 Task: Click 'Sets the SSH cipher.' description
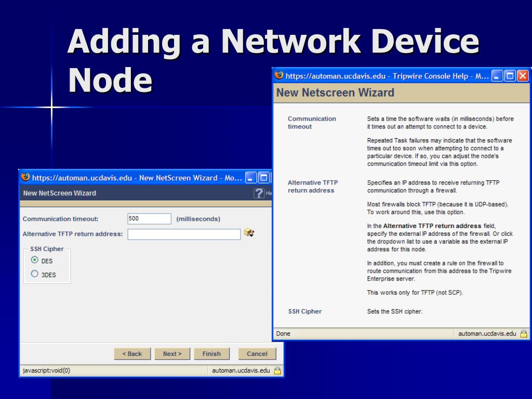pos(395,312)
